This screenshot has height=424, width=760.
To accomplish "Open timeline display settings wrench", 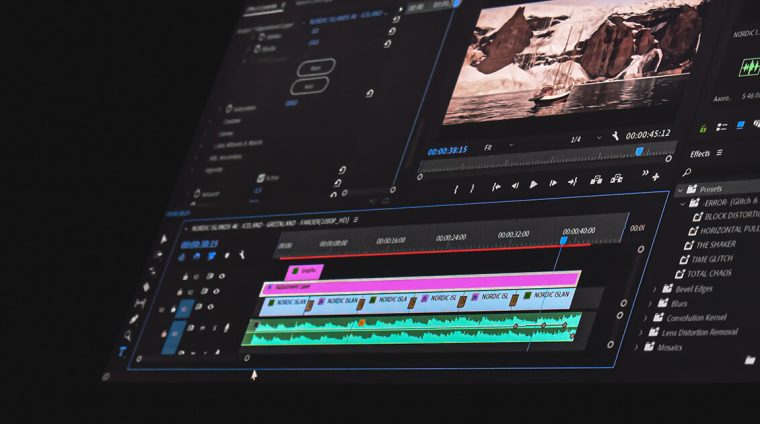I will [242, 254].
